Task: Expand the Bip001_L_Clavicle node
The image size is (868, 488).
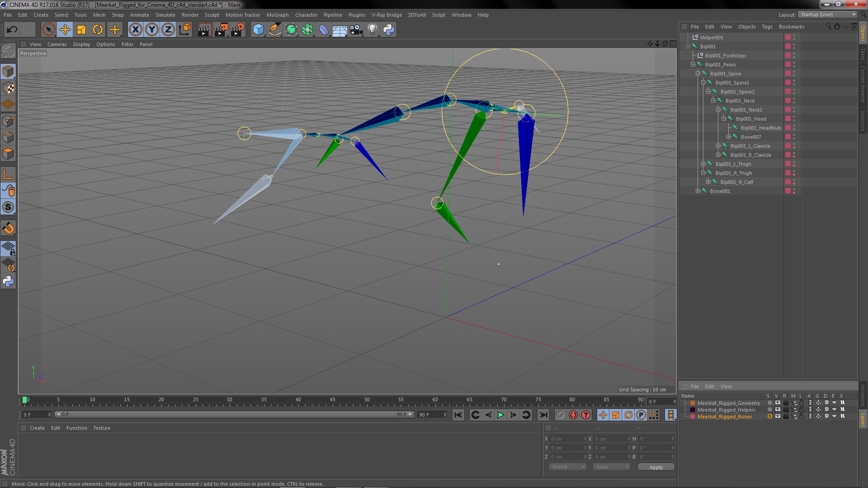Action: [x=718, y=146]
